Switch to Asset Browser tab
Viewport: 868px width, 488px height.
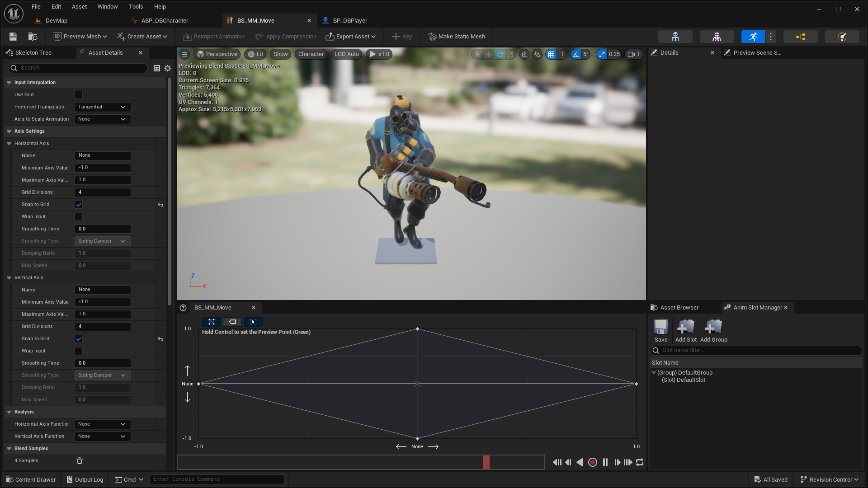(679, 308)
